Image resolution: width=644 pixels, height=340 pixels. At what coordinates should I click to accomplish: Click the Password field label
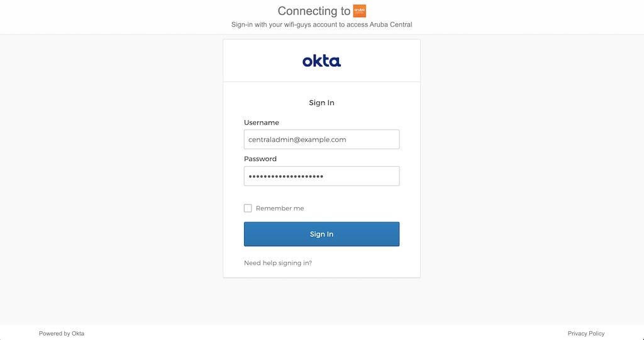tap(260, 159)
